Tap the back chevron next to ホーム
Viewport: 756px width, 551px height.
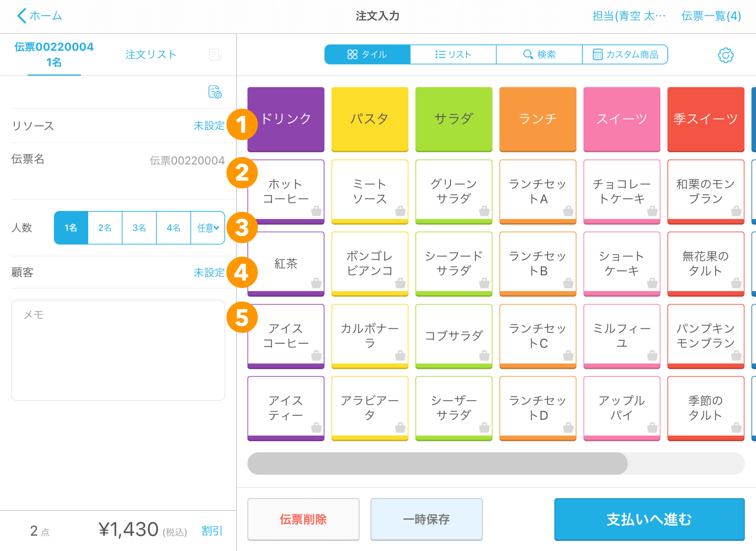coord(22,16)
